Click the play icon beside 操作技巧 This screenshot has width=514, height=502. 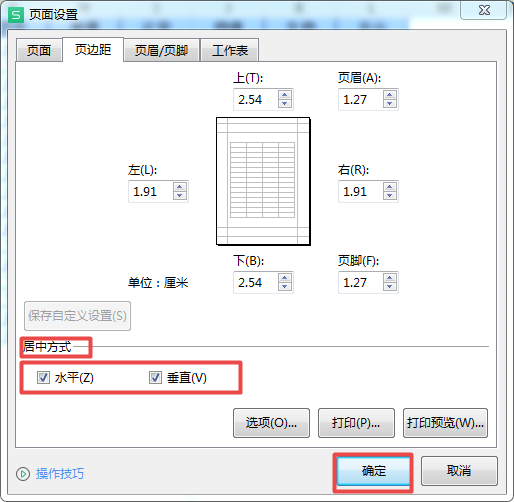coord(23,474)
